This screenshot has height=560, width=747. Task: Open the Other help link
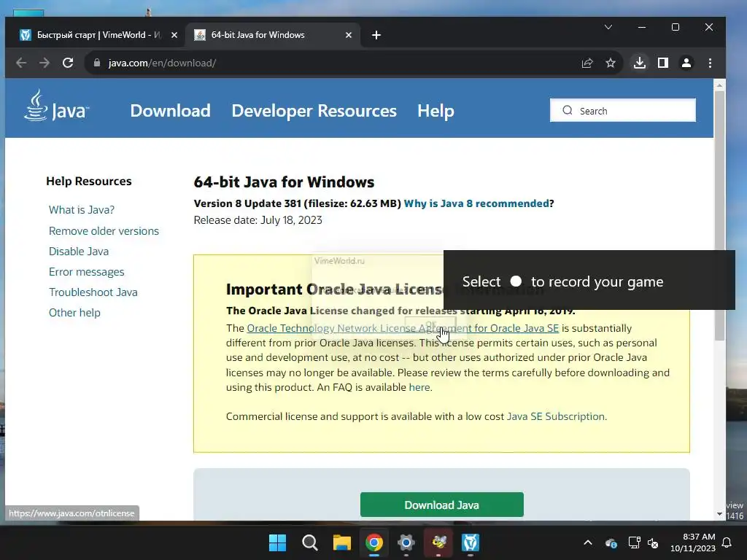[74, 313]
